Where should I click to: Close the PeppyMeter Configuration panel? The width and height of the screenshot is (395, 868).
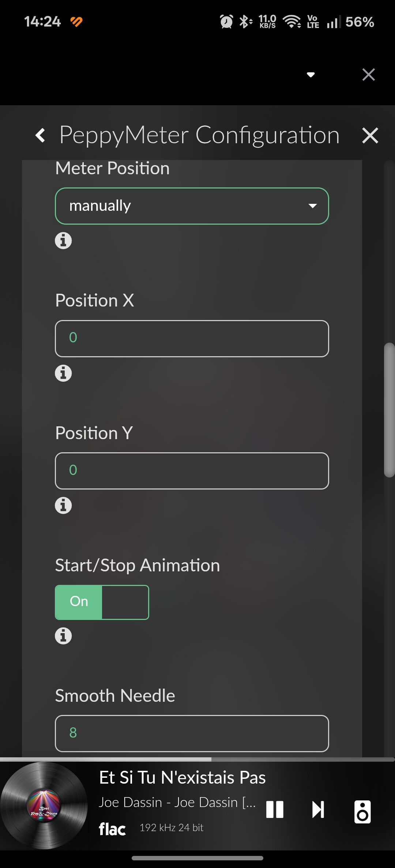370,136
